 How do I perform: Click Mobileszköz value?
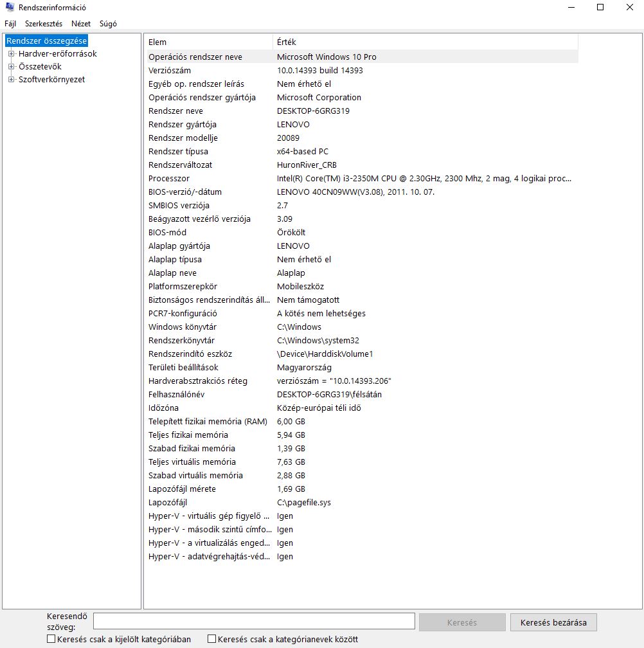300,287
